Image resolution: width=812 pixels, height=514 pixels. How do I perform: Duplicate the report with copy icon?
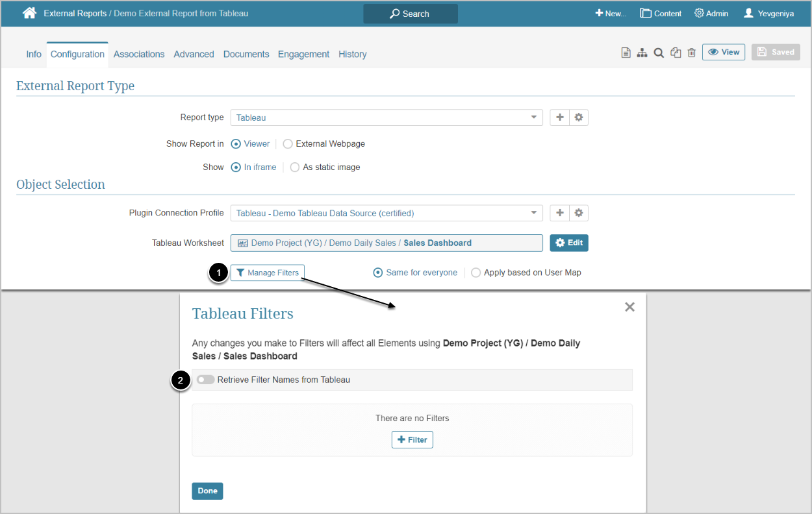[676, 53]
